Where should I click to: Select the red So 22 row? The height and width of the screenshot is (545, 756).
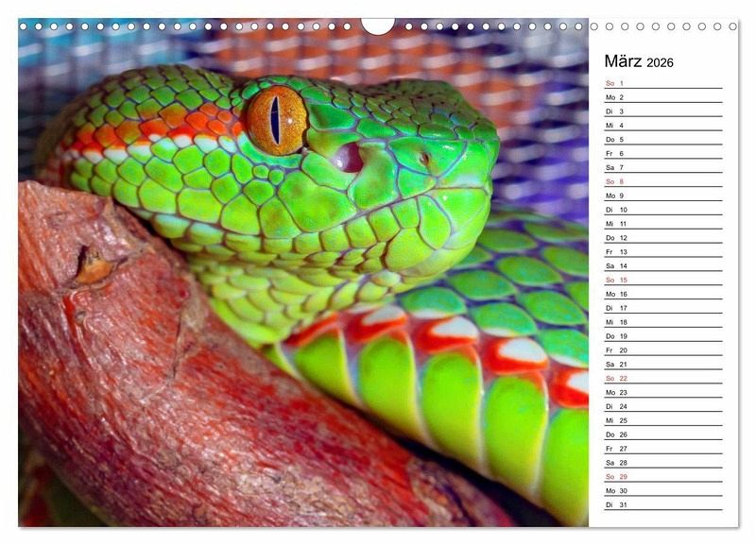pos(662,378)
